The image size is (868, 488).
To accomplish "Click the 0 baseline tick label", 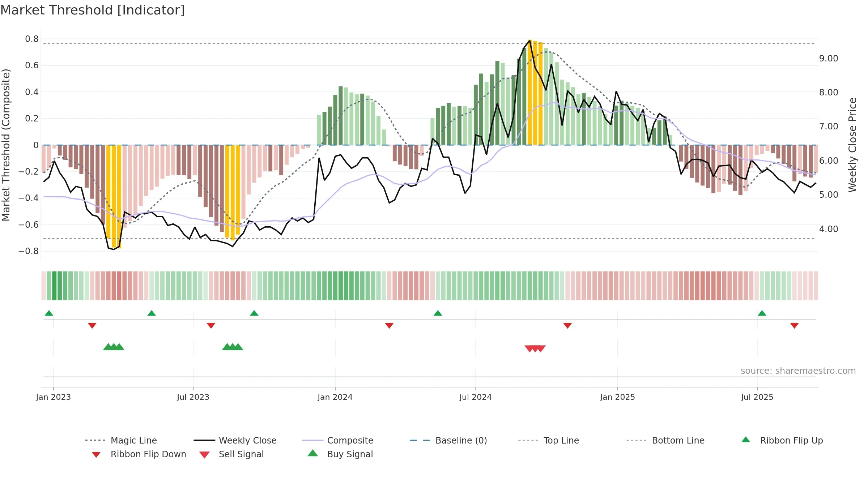I will pyautogui.click(x=36, y=145).
